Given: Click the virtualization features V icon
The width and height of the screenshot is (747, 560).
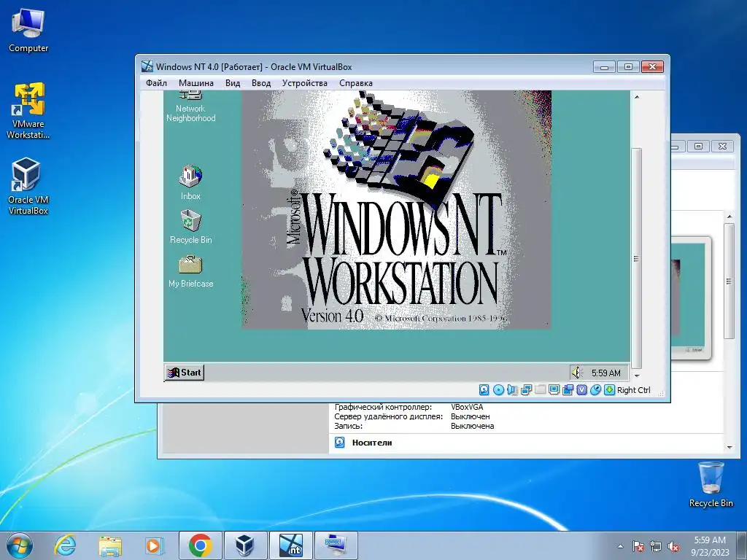Looking at the screenshot, I should pyautogui.click(x=581, y=390).
